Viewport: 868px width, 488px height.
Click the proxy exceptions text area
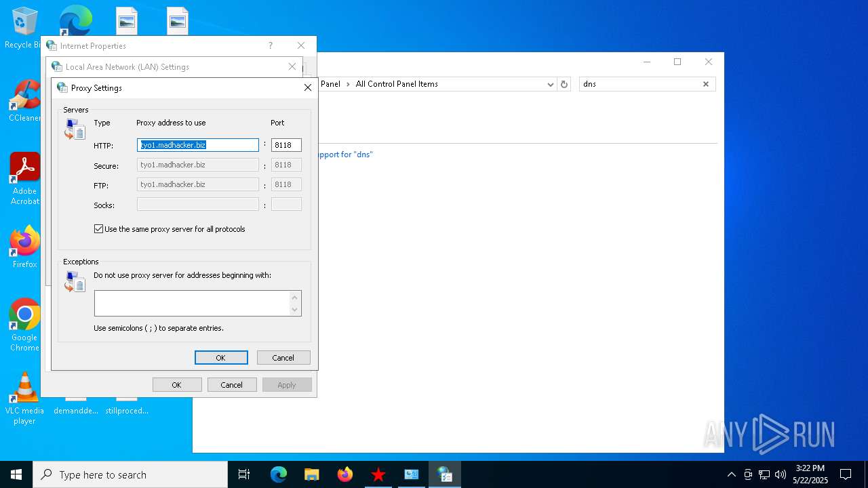(192, 303)
